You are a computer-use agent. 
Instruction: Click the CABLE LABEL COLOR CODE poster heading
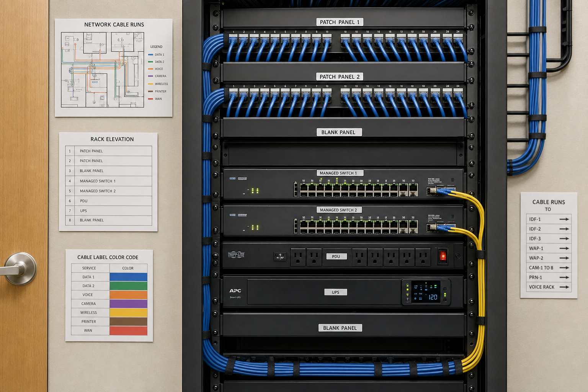(x=108, y=257)
